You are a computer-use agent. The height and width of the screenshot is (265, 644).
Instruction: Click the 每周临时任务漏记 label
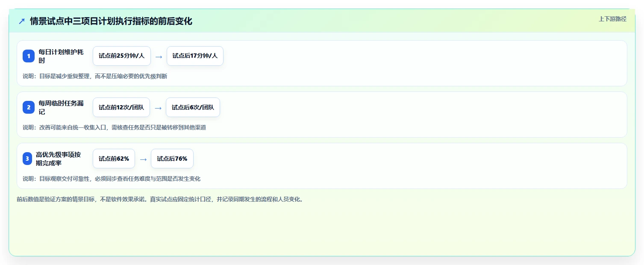61,107
